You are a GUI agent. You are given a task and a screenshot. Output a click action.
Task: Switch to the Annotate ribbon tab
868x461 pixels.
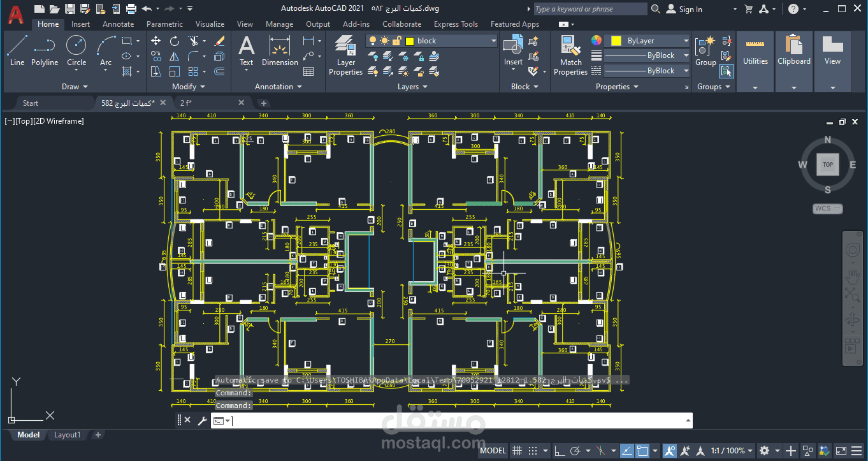(119, 24)
